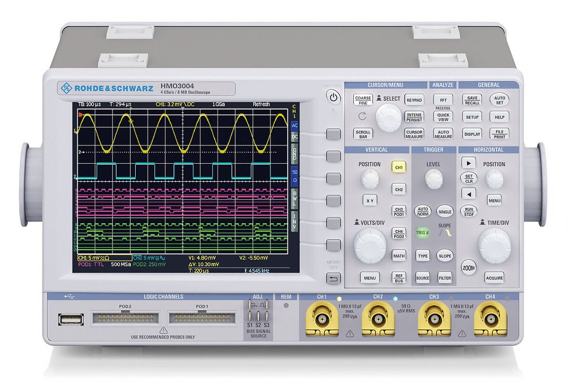Touch the CH4 BNC input connector

tap(490, 319)
